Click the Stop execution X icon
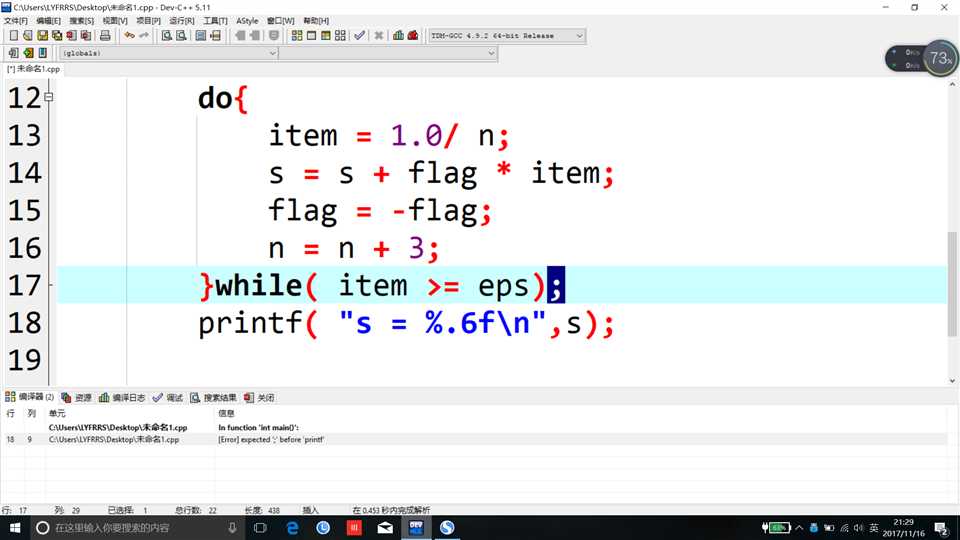Viewport: 960px width, 540px height. [x=379, y=36]
